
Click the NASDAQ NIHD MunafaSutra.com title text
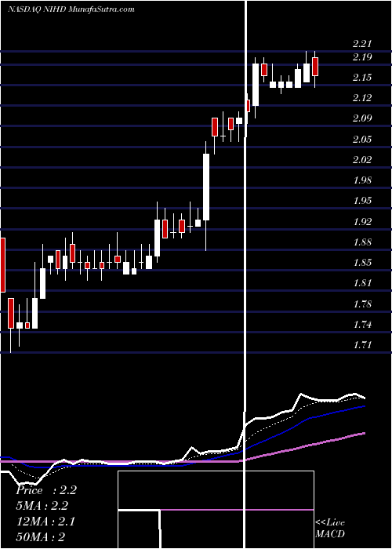pyautogui.click(x=71, y=9)
